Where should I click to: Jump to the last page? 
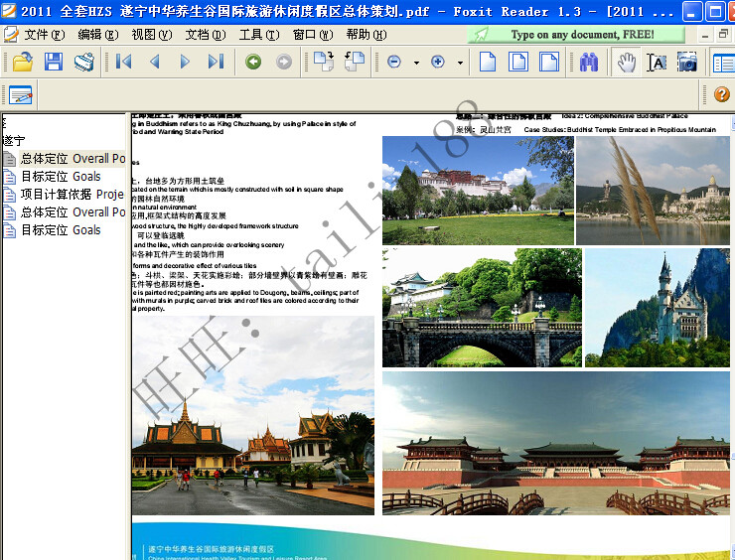216,62
